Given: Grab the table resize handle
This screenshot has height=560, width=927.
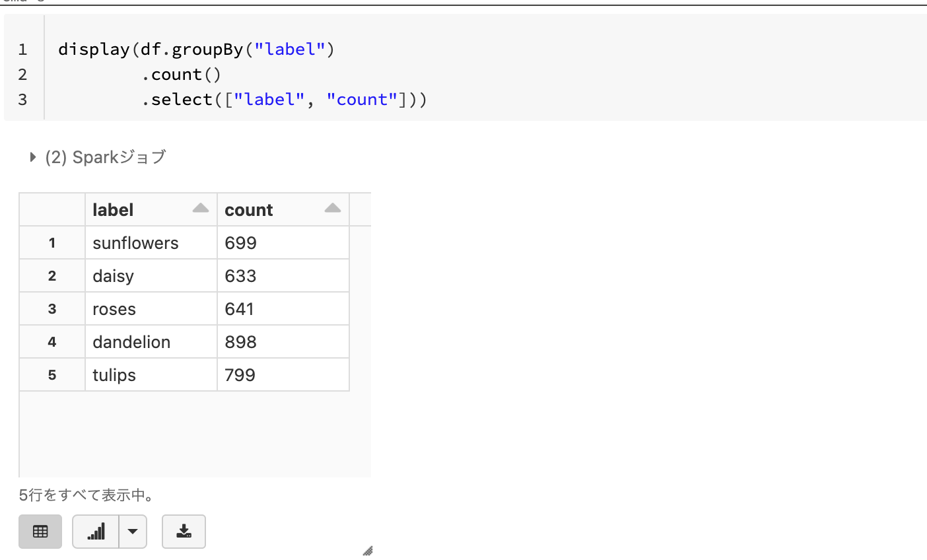Looking at the screenshot, I should [368, 551].
